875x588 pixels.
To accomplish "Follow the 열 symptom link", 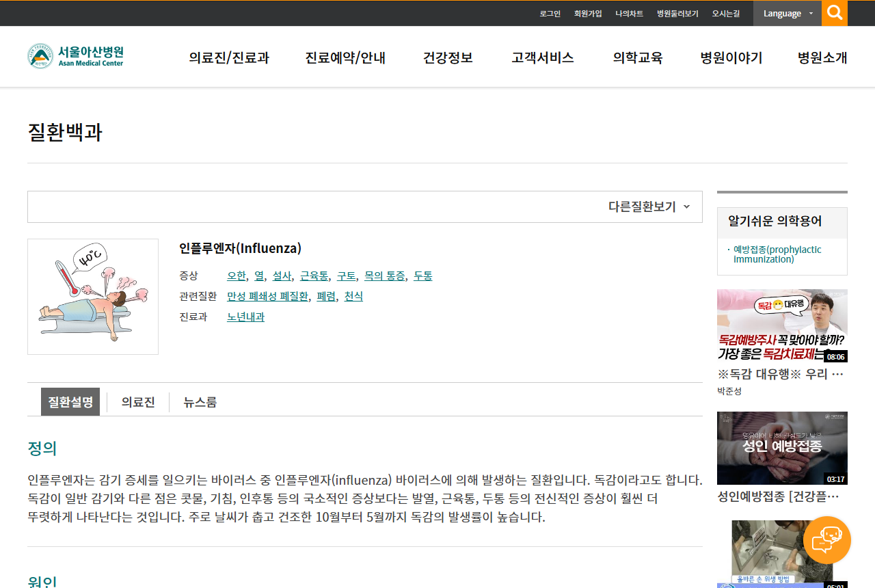I will pyautogui.click(x=259, y=276).
